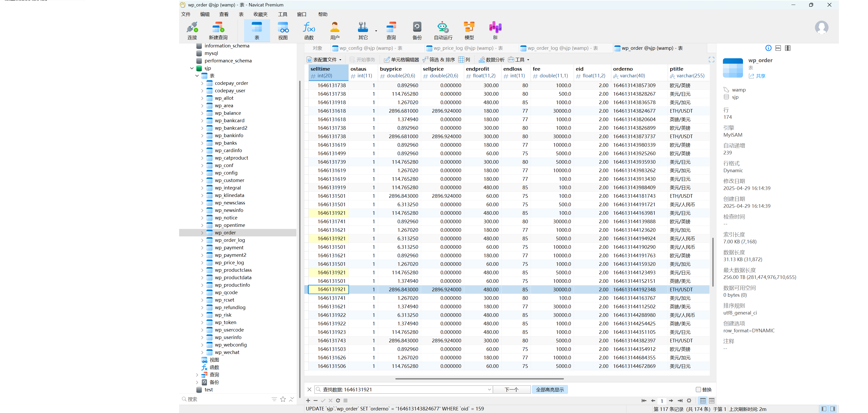Click the 模型 (Model) icon
868x413 pixels.
point(469,30)
